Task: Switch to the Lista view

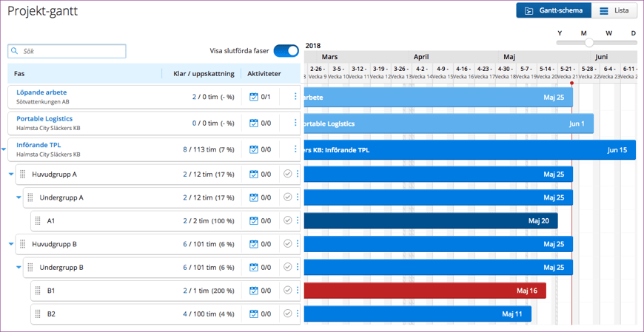Action: point(614,11)
